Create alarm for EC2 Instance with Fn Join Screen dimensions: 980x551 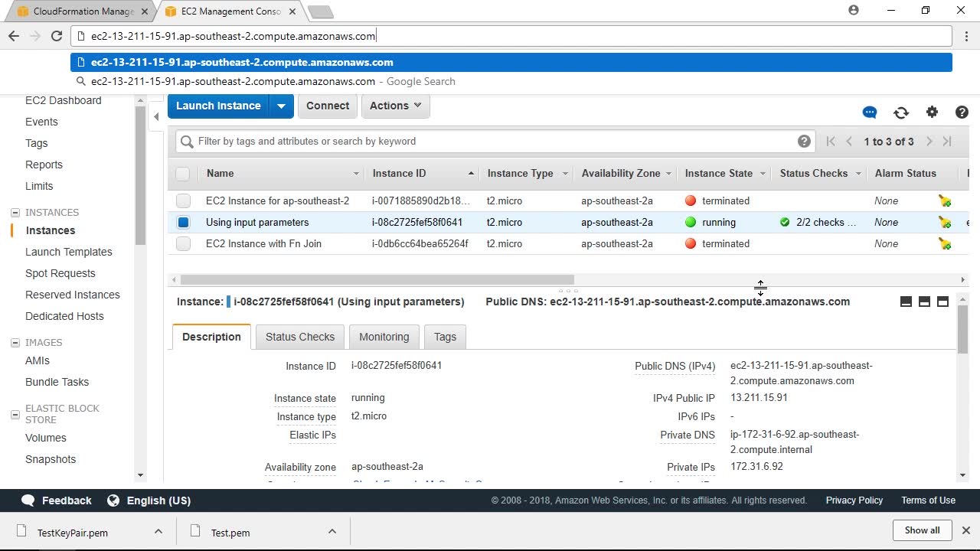[x=946, y=244]
